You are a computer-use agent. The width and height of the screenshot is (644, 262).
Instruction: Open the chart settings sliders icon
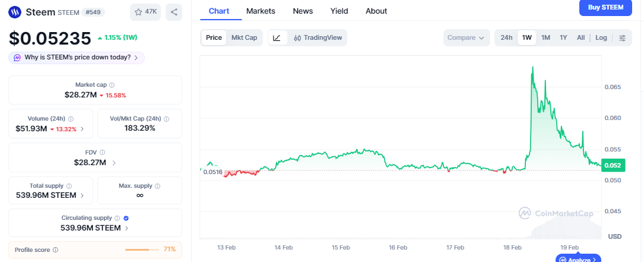pos(622,38)
